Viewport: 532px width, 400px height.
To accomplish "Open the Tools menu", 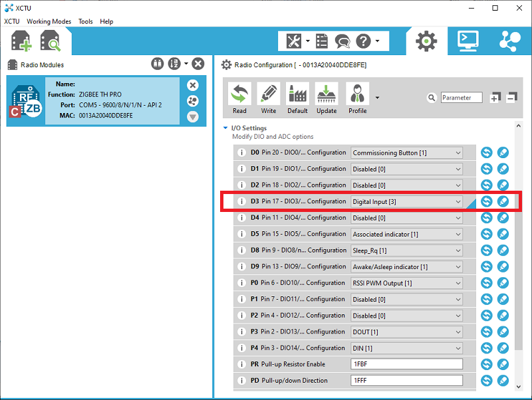I will pos(85,21).
